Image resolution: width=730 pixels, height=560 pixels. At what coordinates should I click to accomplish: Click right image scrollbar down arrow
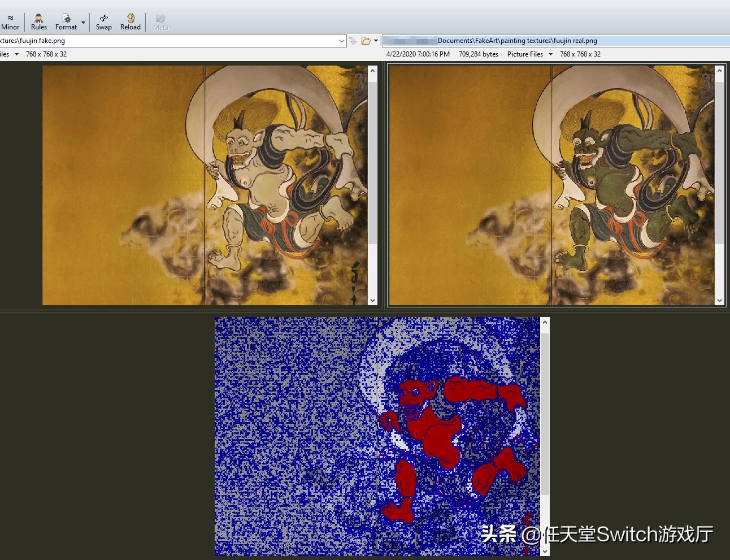tap(719, 301)
